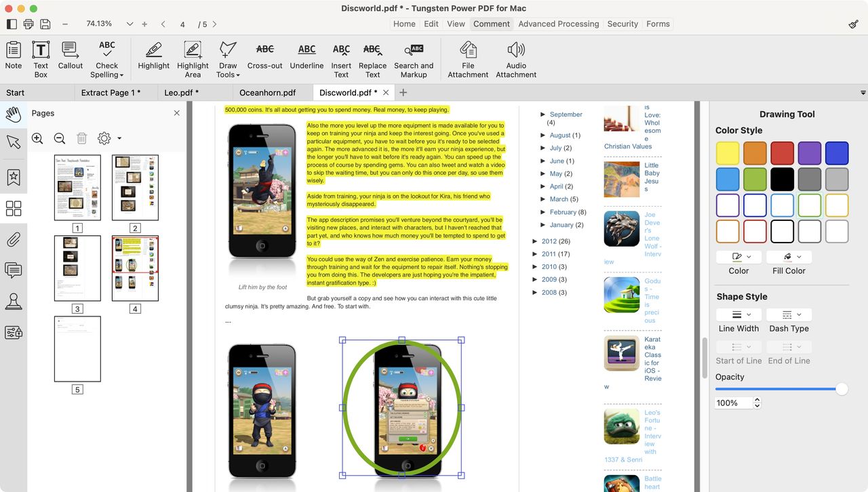Close the Discworld.pdf tab

tap(386, 93)
